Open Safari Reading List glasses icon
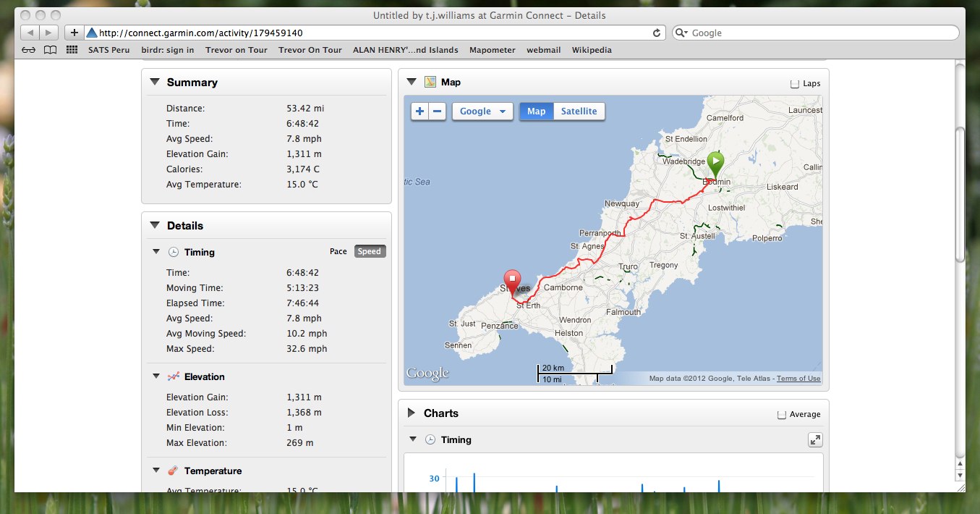The height and width of the screenshot is (514, 980). coord(28,50)
